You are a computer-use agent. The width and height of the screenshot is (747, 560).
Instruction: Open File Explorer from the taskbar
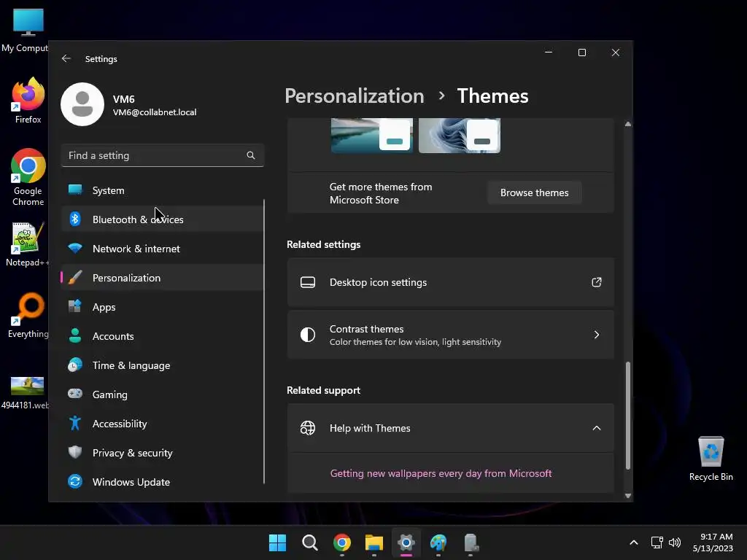[374, 542]
